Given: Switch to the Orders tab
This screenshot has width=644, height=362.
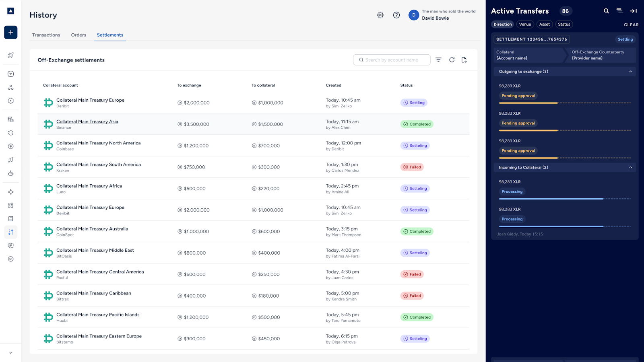Looking at the screenshot, I should (x=78, y=35).
